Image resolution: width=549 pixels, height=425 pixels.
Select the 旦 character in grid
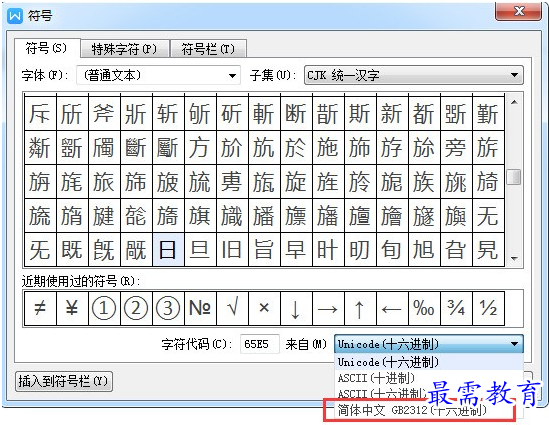(200, 250)
